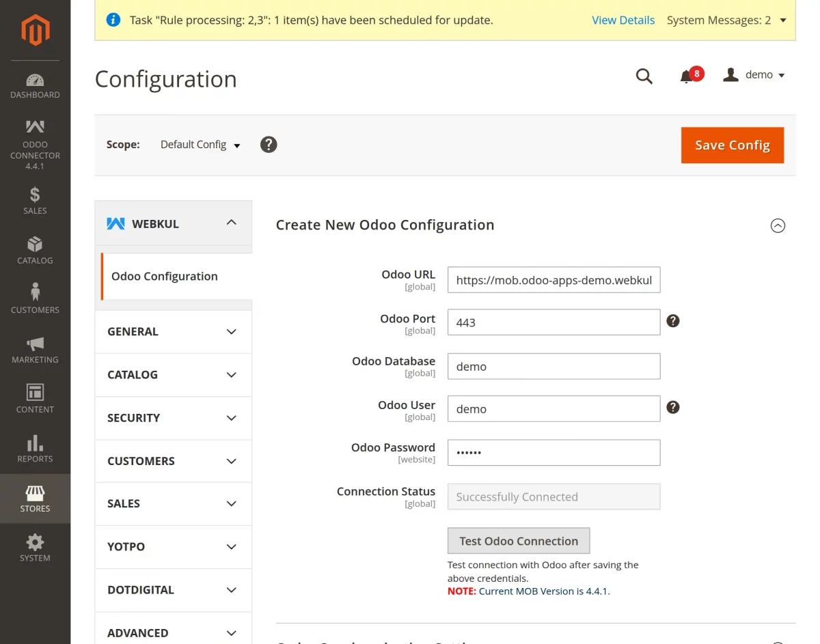Expand the Sales config section

coord(173,503)
